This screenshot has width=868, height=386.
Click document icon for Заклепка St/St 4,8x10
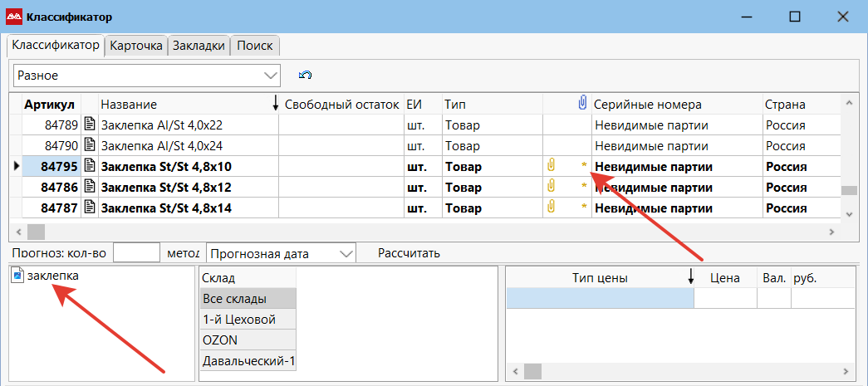point(90,166)
